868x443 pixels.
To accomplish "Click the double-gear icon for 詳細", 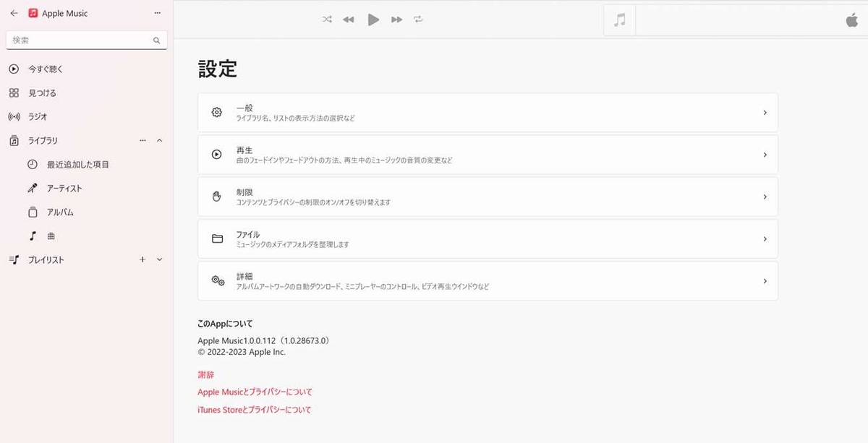I will coord(218,281).
